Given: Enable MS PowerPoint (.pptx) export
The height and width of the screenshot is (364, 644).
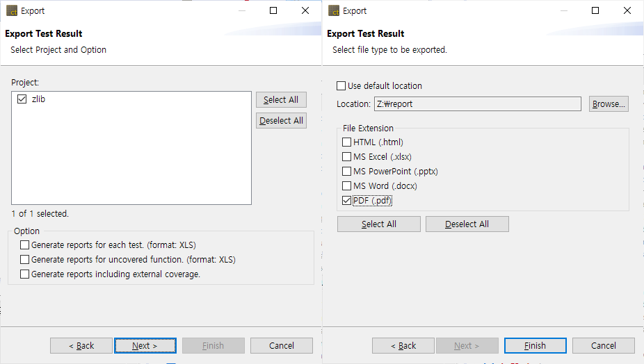Looking at the screenshot, I should coord(347,172).
